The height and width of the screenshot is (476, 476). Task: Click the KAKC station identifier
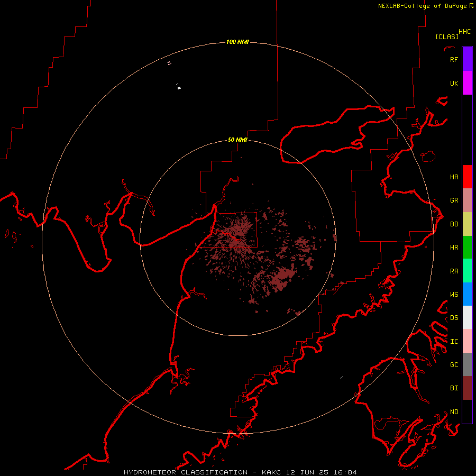click(272, 472)
